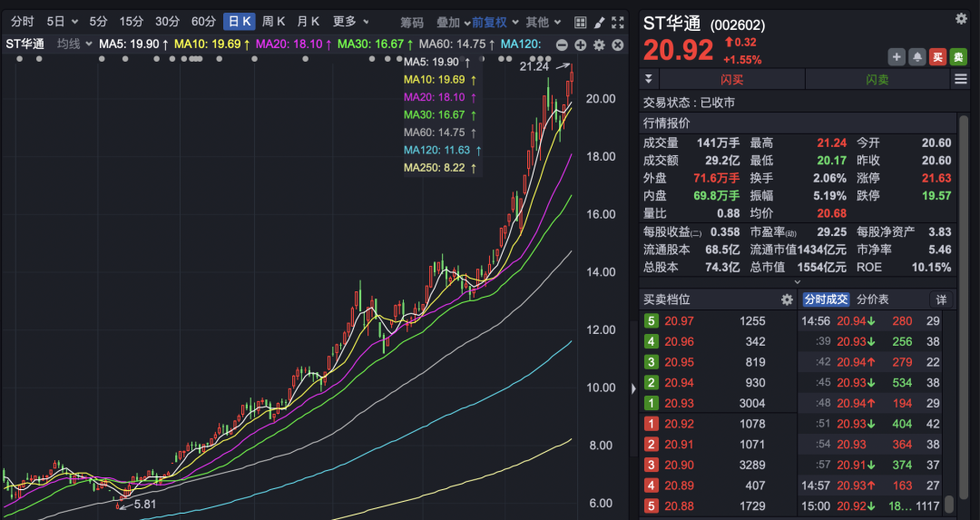
Task: Expand the 更多 timeframe dropdown
Action: [349, 22]
